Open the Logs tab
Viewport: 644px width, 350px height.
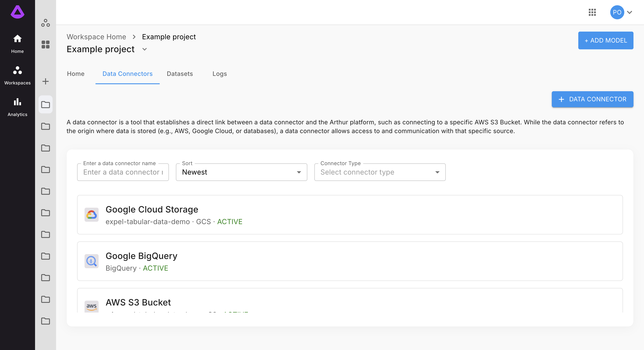coord(219,74)
